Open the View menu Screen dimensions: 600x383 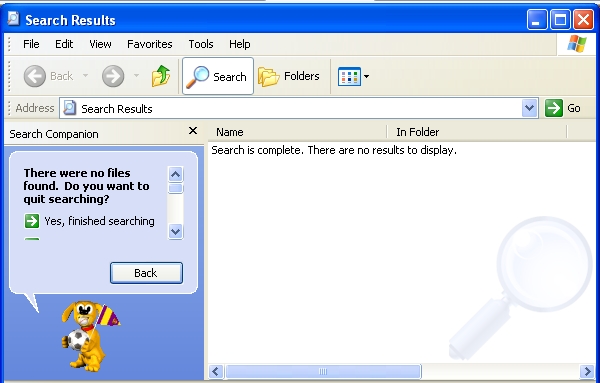point(100,44)
